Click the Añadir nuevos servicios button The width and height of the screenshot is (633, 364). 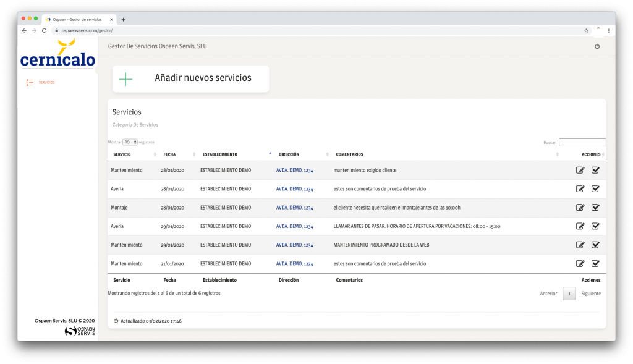(x=190, y=78)
